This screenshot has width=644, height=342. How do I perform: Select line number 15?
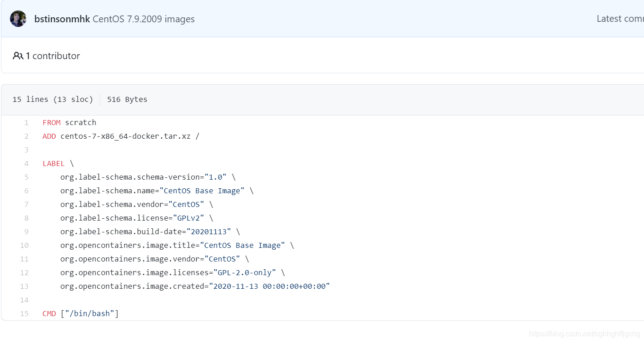point(24,313)
